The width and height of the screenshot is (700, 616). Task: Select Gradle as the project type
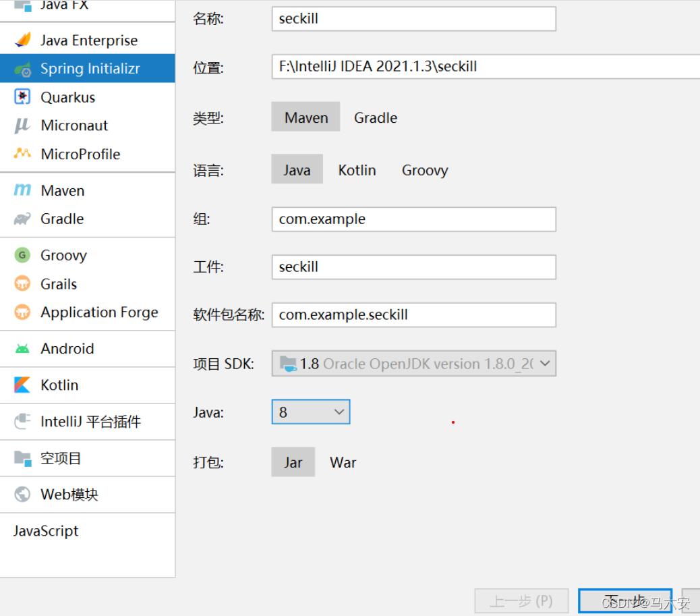(x=376, y=117)
